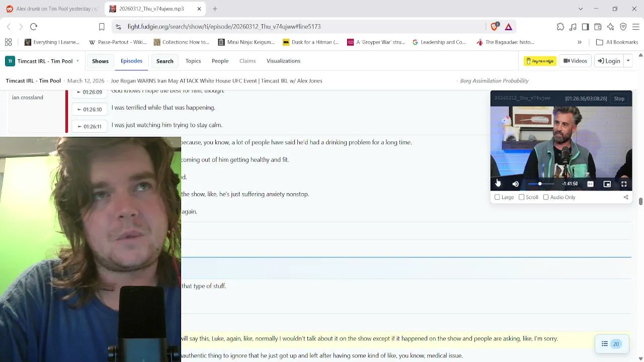
Task: Open the Google Leadership and Co... bookmark
Action: pyautogui.click(x=439, y=42)
